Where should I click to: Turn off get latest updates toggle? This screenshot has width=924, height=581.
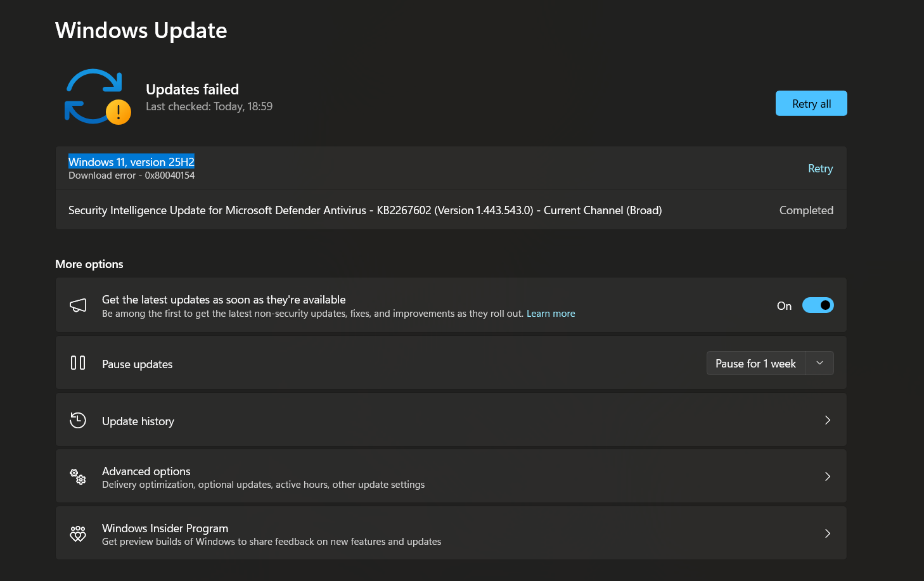coord(818,305)
